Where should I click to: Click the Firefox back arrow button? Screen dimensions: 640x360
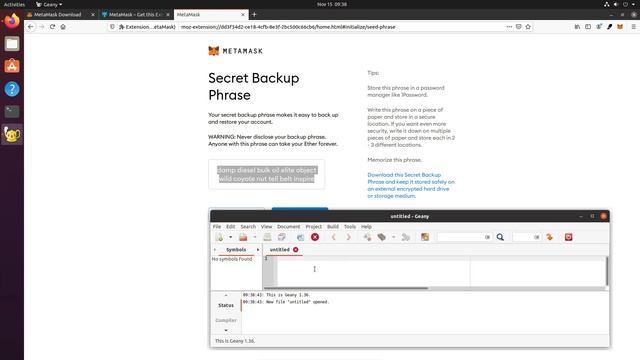(x=31, y=27)
